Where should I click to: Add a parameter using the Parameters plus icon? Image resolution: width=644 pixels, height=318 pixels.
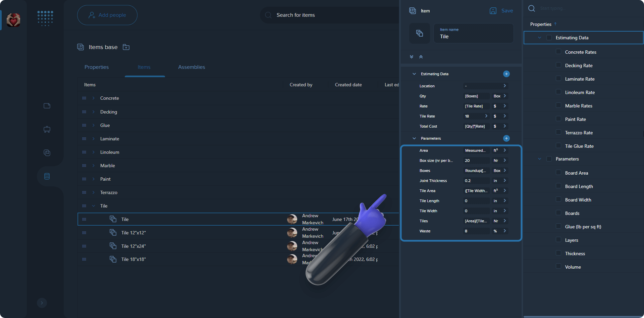[x=506, y=138]
